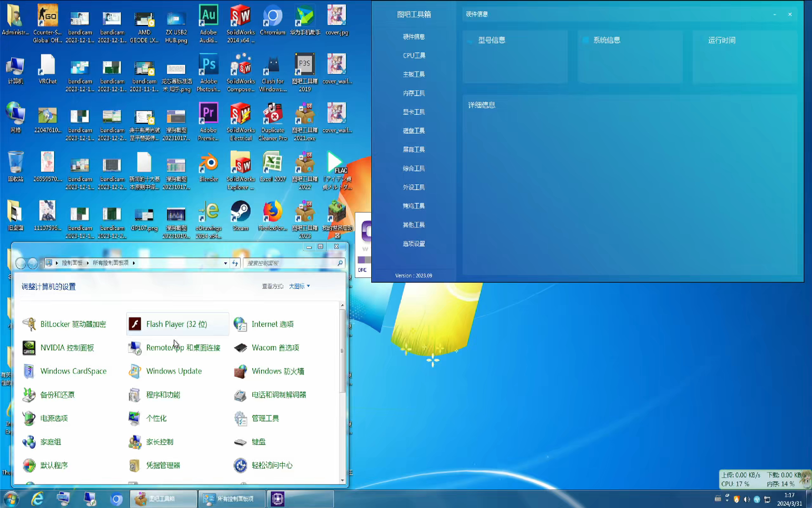Open Counter-Strike Global Offensive icon
Image resolution: width=812 pixels, height=508 pixels.
(47, 23)
